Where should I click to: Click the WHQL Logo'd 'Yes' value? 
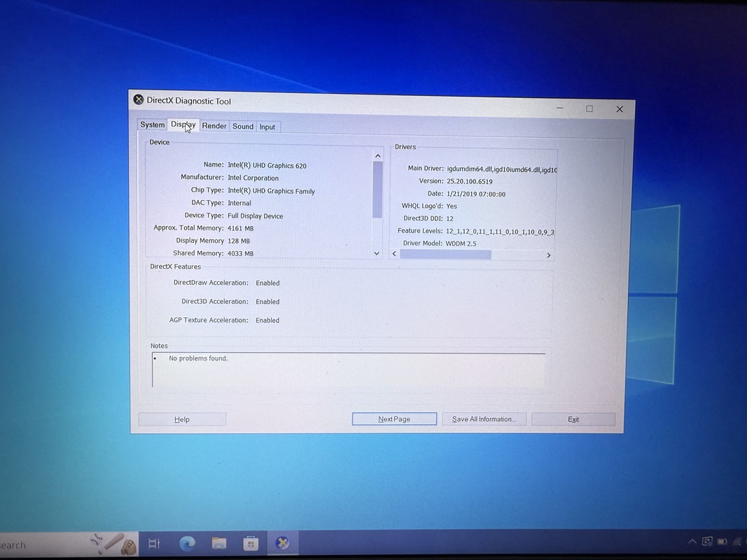(452, 206)
